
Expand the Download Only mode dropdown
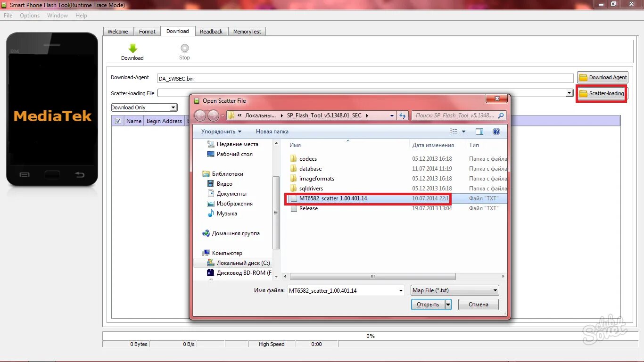point(173,107)
